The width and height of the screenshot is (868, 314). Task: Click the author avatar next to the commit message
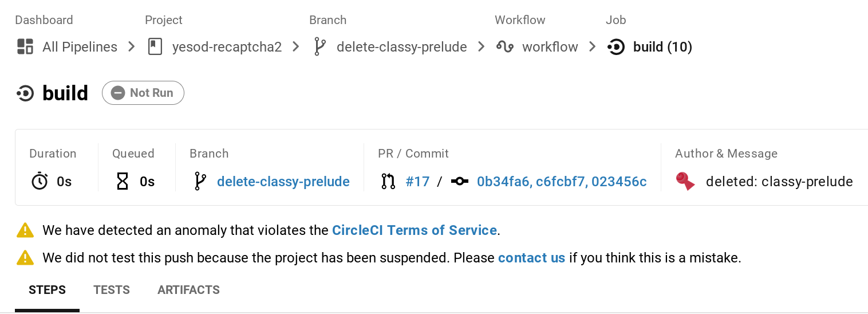[x=685, y=181]
